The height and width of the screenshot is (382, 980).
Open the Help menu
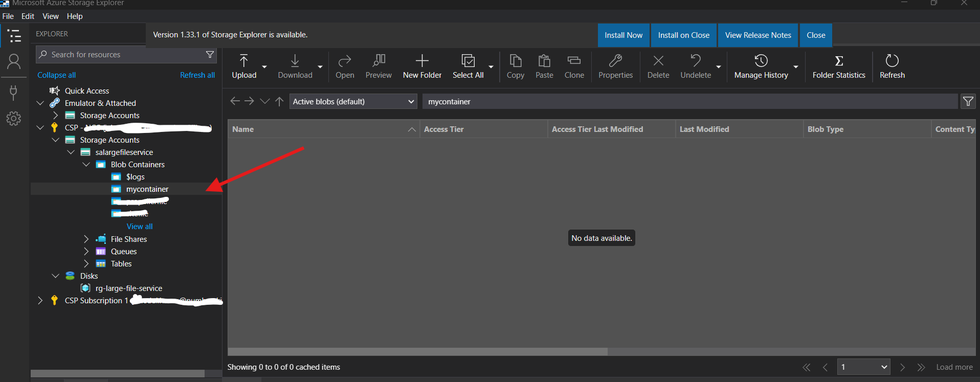click(x=75, y=16)
